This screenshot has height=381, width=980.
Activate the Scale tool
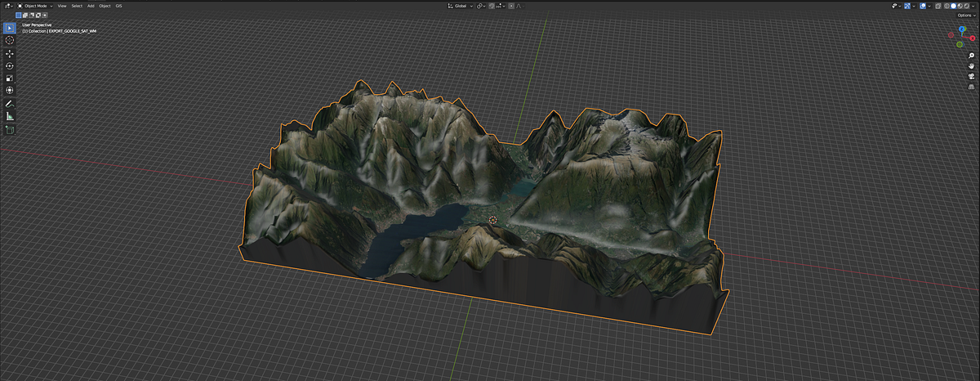[10, 78]
